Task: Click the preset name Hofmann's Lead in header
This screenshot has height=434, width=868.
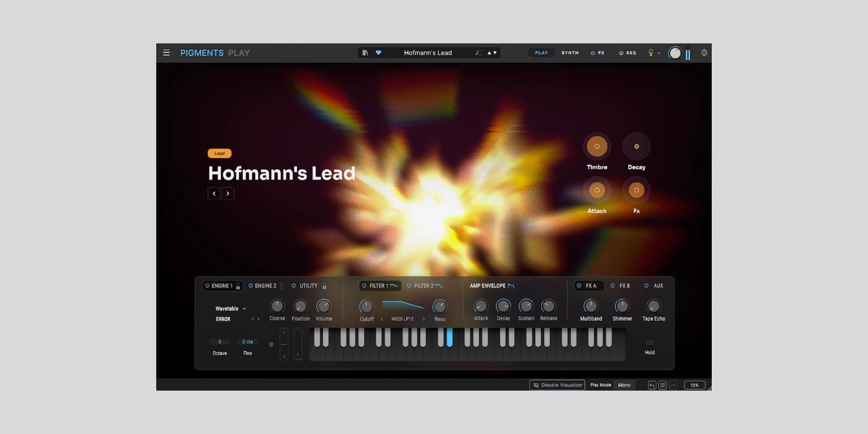Action: [428, 53]
